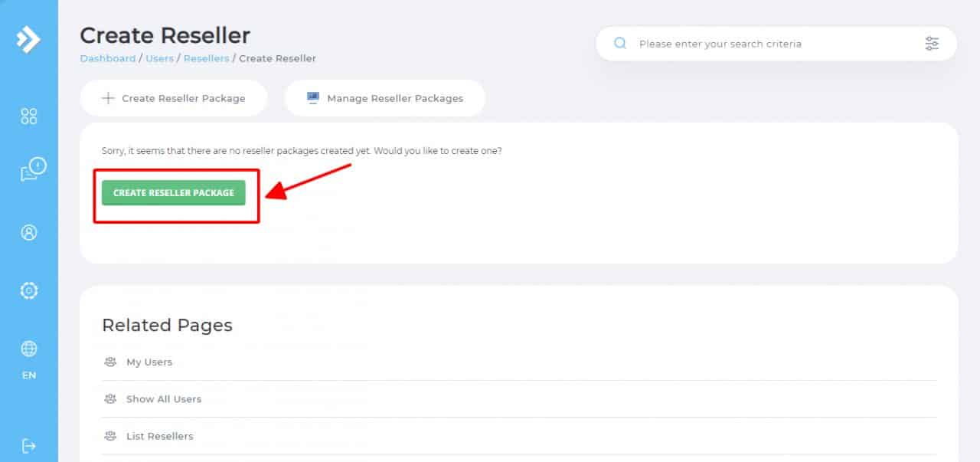This screenshot has width=980, height=462.
Task: Click the plus icon beside Create Reseller Package
Action: tap(108, 98)
